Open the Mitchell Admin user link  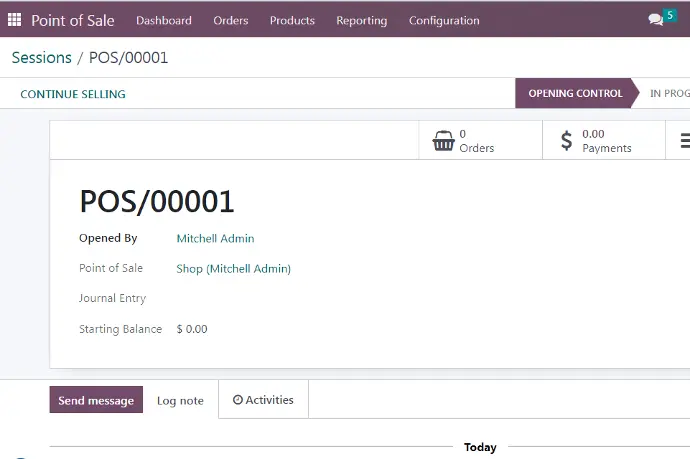coord(215,239)
